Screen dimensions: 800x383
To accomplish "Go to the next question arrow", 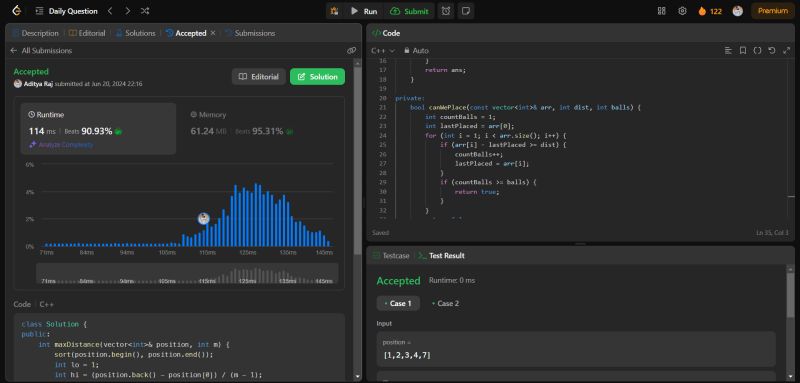I will (x=127, y=11).
